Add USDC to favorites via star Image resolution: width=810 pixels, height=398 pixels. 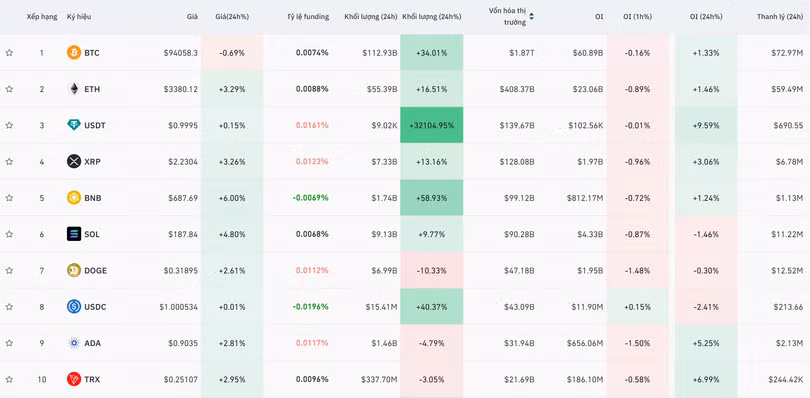click(x=9, y=307)
